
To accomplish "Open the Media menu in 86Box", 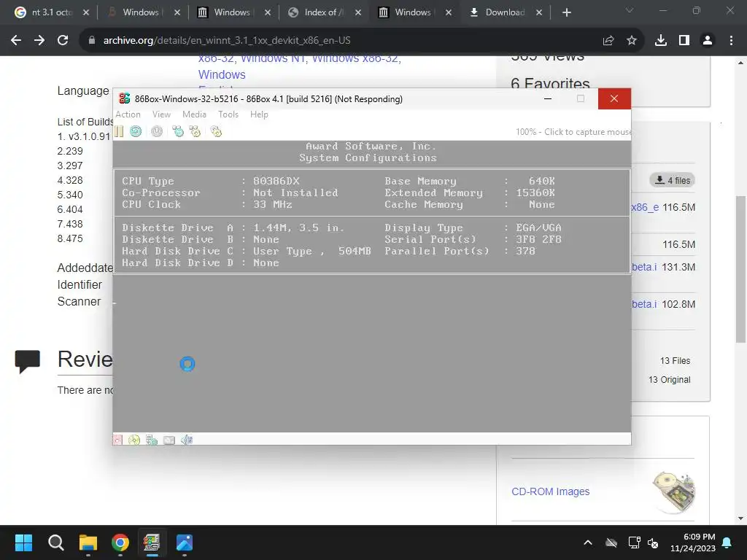I will click(x=194, y=114).
